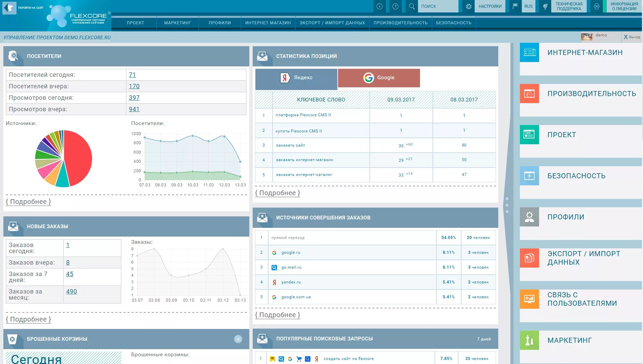Click the search magnifier icon

click(412, 6)
